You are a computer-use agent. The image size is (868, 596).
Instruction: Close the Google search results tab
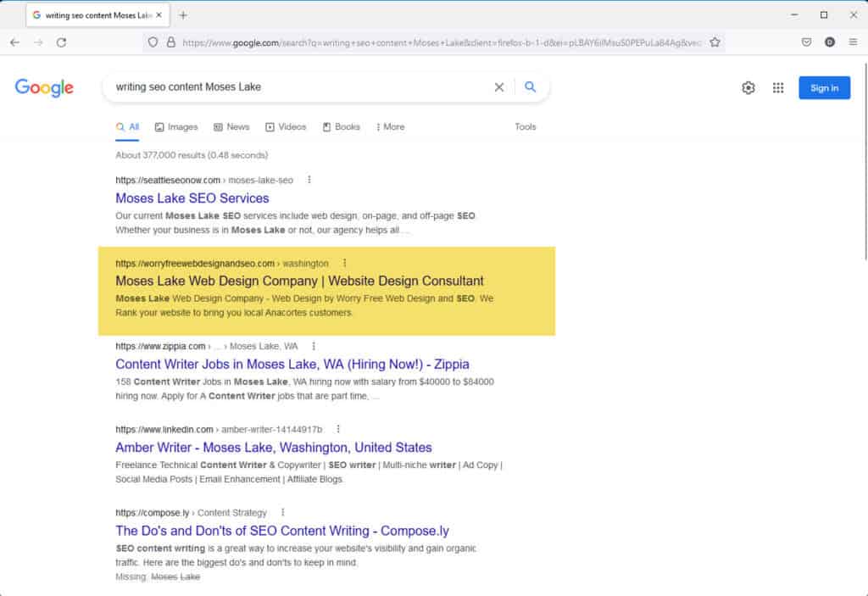(x=159, y=15)
